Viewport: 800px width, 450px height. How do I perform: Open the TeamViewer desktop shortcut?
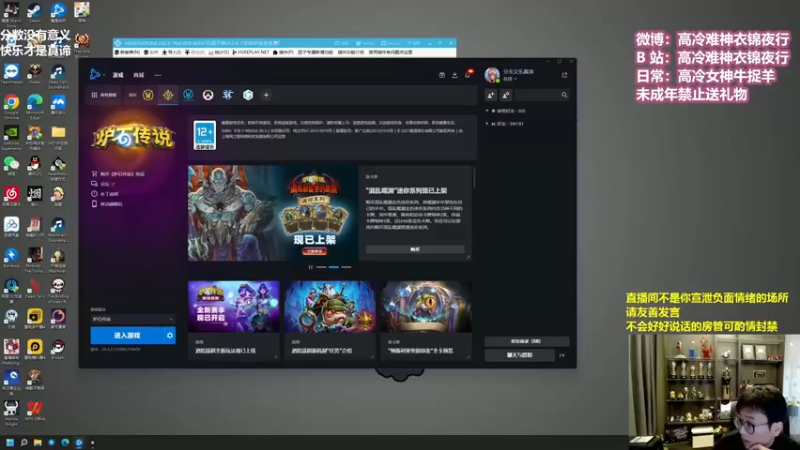pyautogui.click(x=11, y=74)
